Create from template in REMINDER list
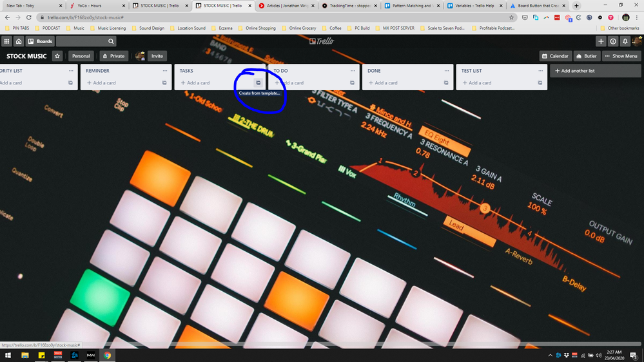 164,83
